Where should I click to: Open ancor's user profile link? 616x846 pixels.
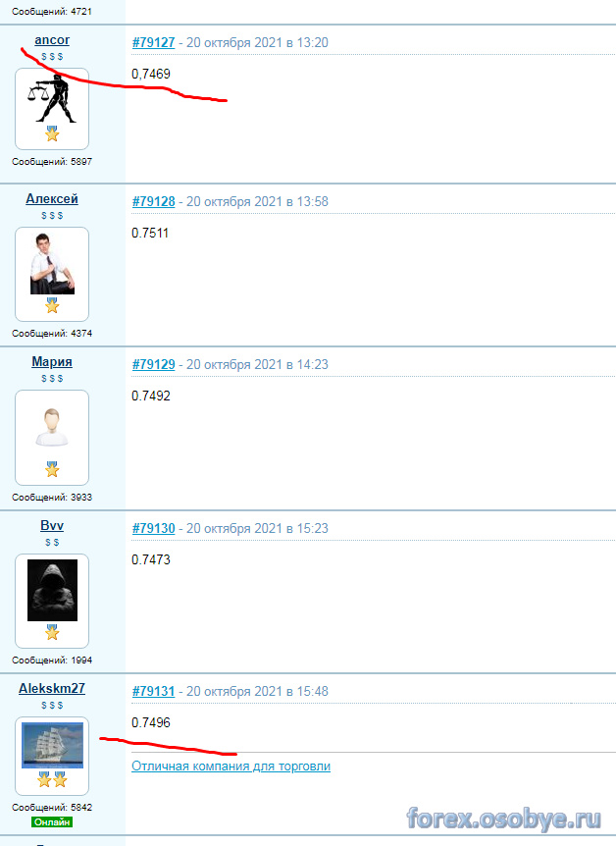[52, 40]
